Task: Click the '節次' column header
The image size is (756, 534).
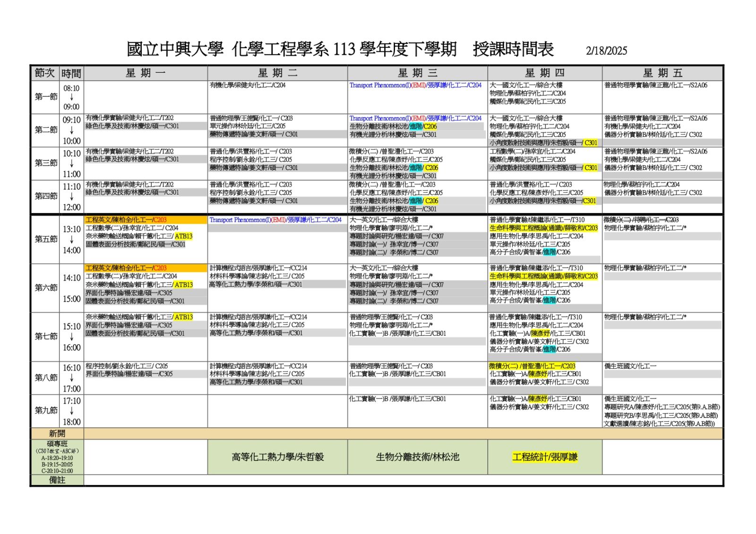Action: click(x=45, y=73)
